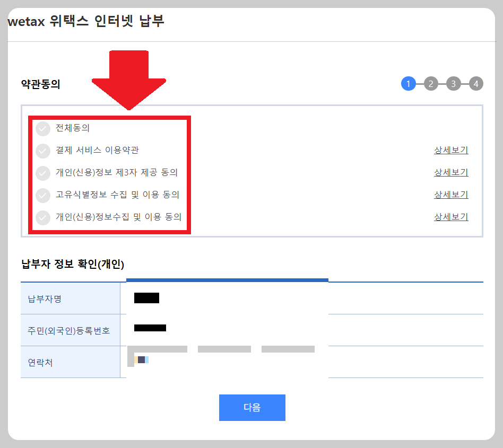Click step 2 circle of the wizard
The image size is (503, 448).
pyautogui.click(x=431, y=83)
